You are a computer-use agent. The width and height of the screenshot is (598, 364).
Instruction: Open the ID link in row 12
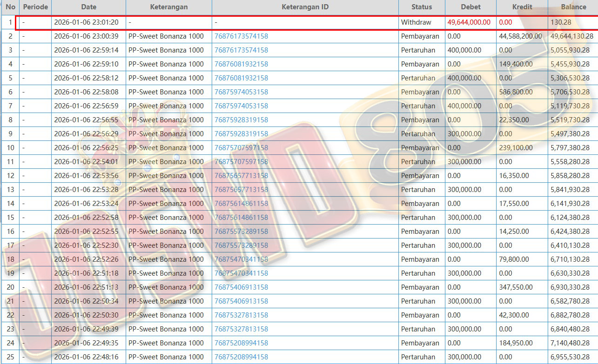(x=241, y=176)
